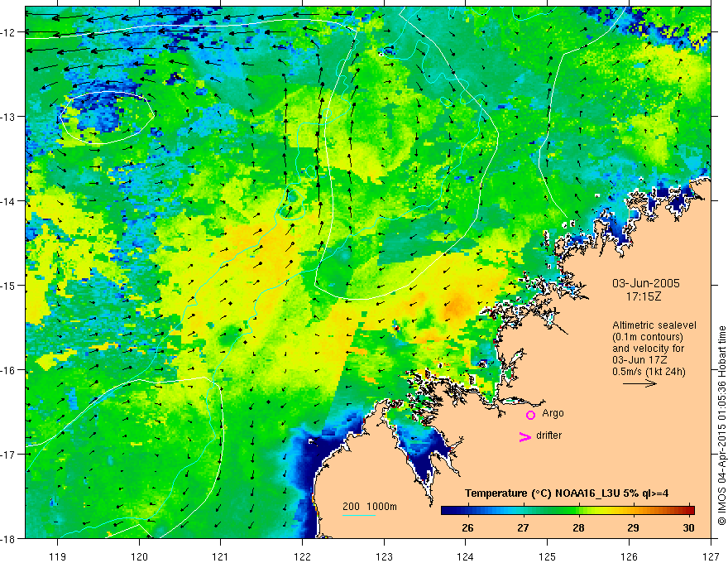Screen dimensions: 728x563
Task: Click the 126 longitude axis label
Action: 629,556
